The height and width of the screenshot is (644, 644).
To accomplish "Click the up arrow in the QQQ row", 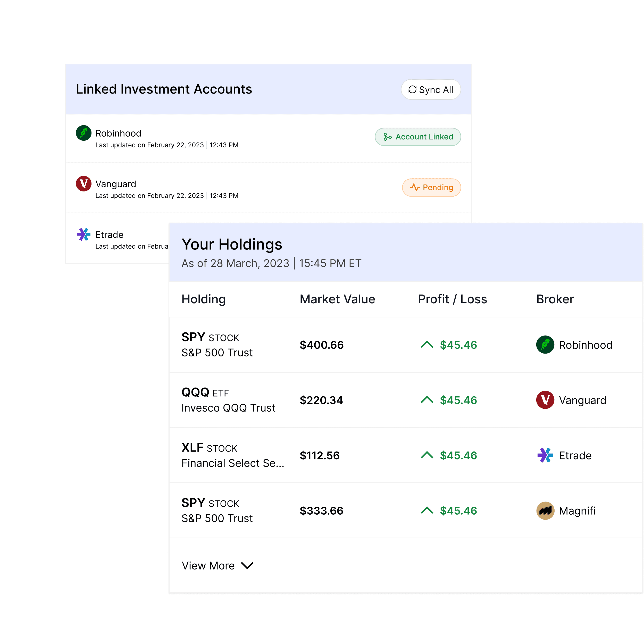I will pyautogui.click(x=427, y=400).
